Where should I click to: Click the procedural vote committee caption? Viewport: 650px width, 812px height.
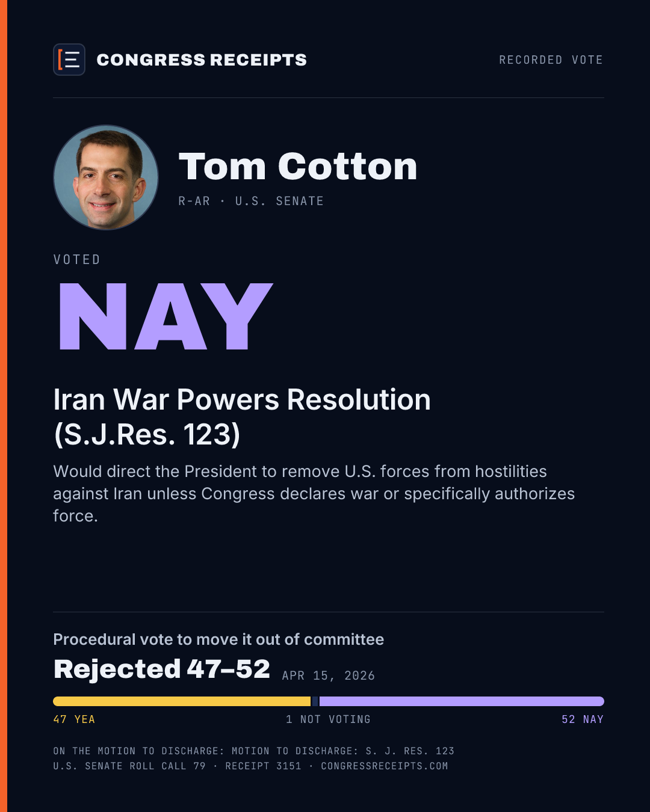[x=218, y=639]
